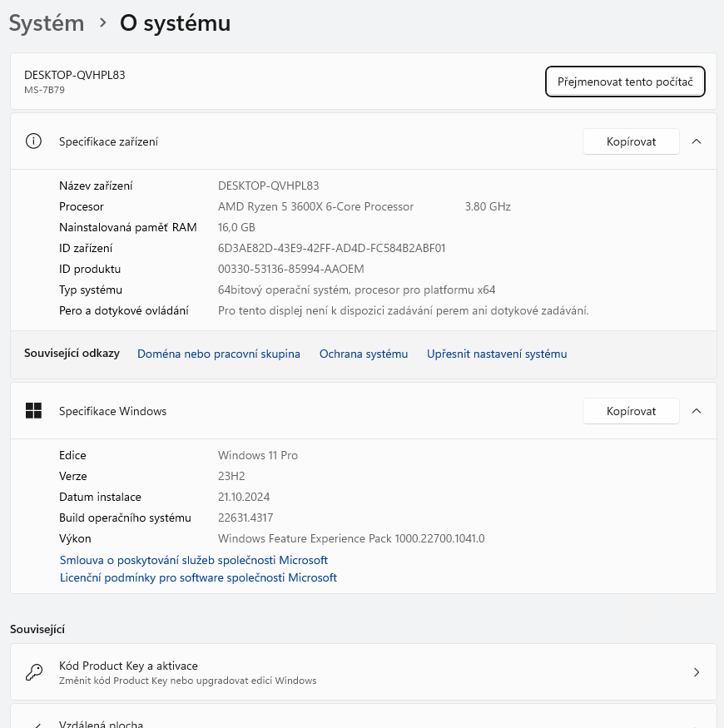Open the Microsoft services agreement link
The image size is (724, 728).
193,560
